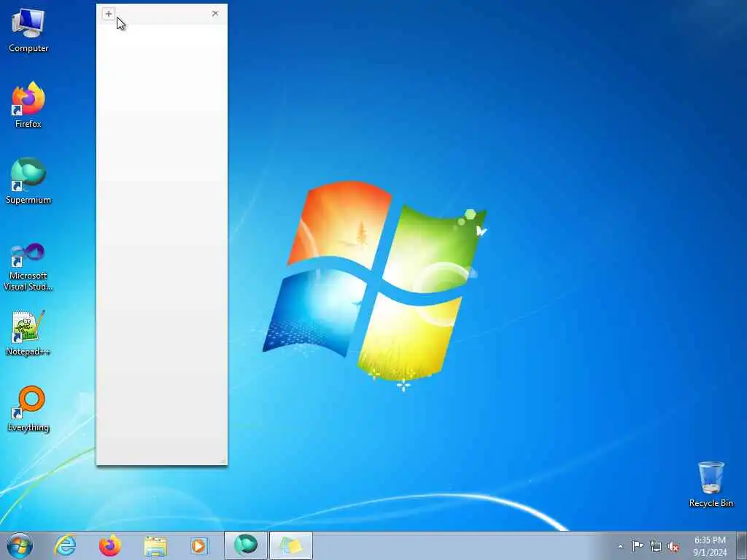The width and height of the screenshot is (747, 560).
Task: Open the Computer desktop icon
Action: (x=28, y=29)
